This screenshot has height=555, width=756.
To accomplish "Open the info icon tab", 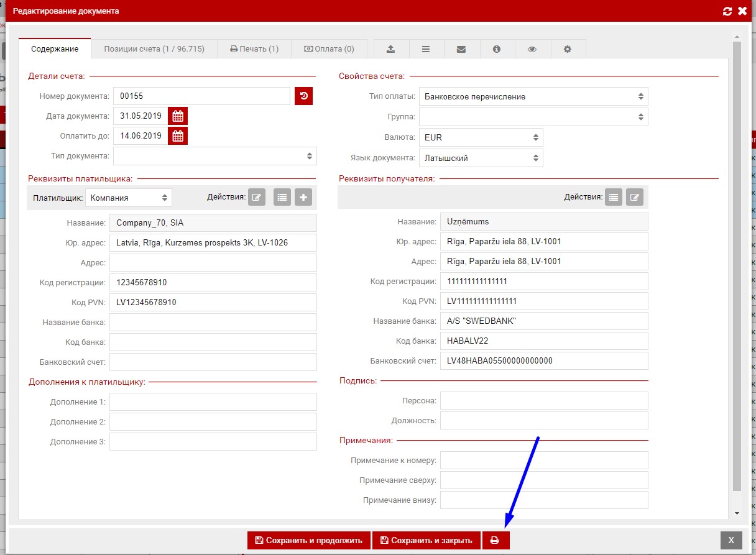I will pos(496,49).
